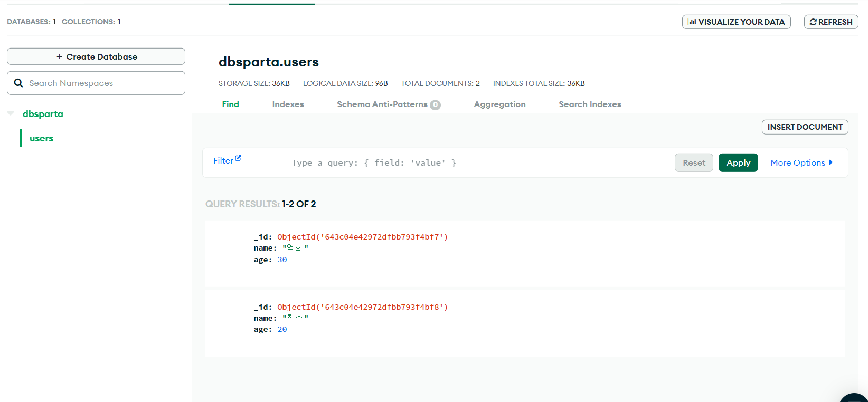The image size is (868, 402).
Task: Reset the query filter
Action: (x=694, y=162)
